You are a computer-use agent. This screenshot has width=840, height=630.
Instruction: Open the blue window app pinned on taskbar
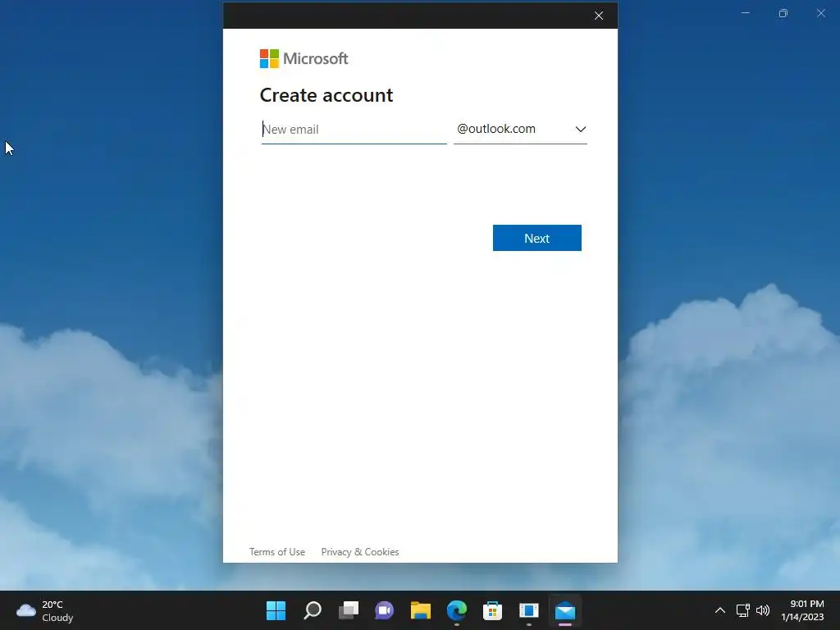[529, 610]
